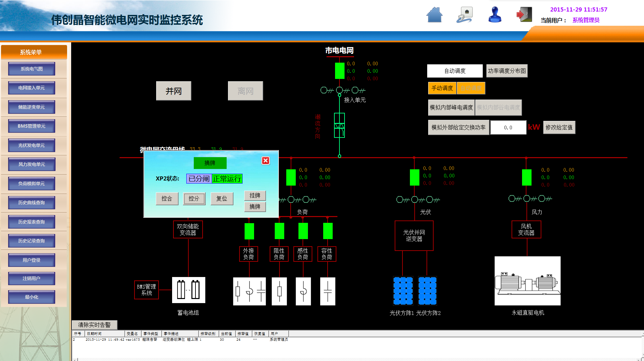Click 模拟内部谷电调度 button
This screenshot has width=644, height=361.
(x=498, y=107)
